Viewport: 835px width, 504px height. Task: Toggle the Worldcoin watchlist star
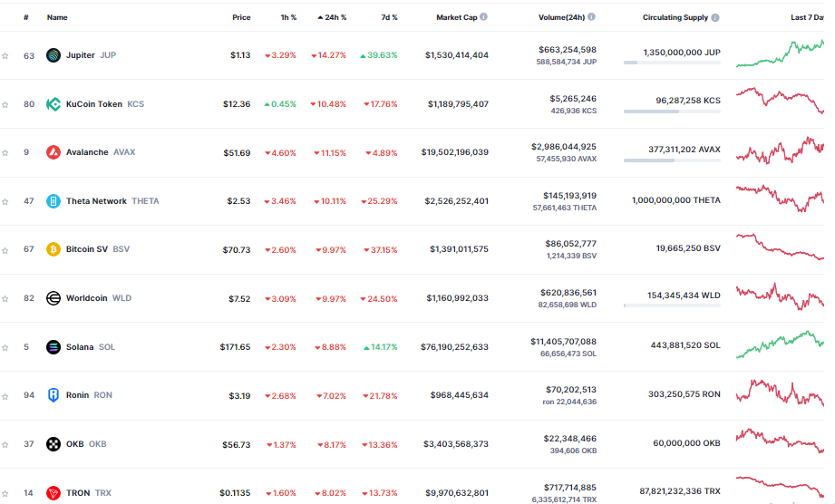tap(5, 299)
